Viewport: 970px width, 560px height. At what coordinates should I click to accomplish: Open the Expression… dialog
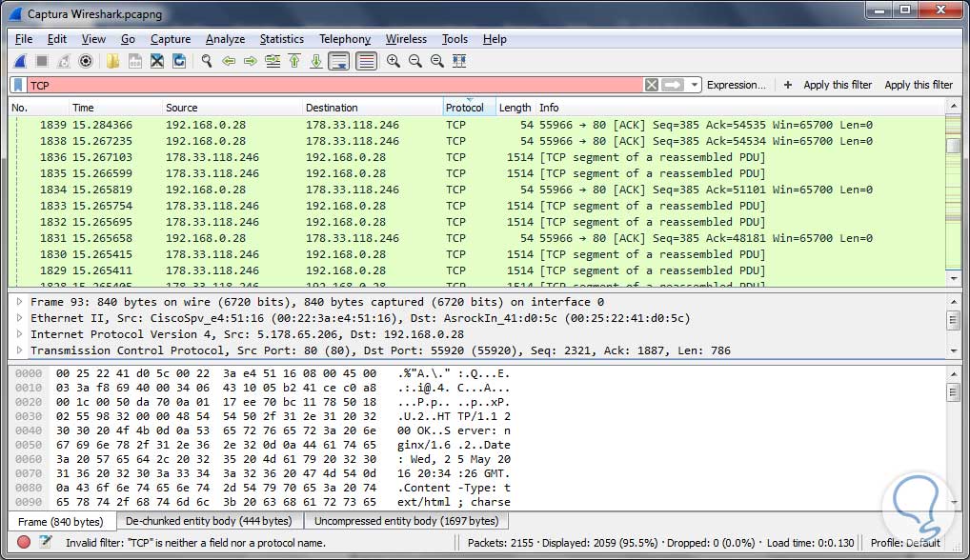click(736, 85)
